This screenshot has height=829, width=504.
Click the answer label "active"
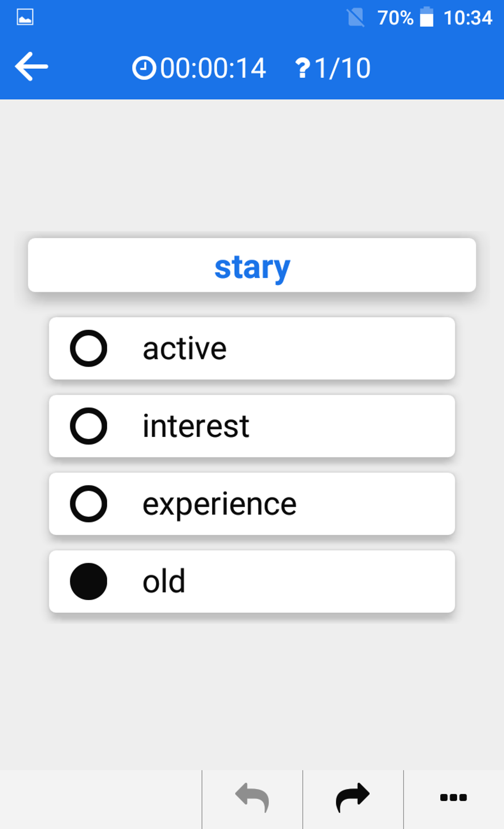(184, 349)
